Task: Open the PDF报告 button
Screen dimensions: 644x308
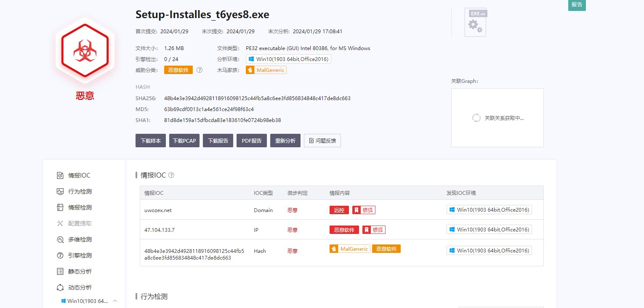Action: point(252,141)
